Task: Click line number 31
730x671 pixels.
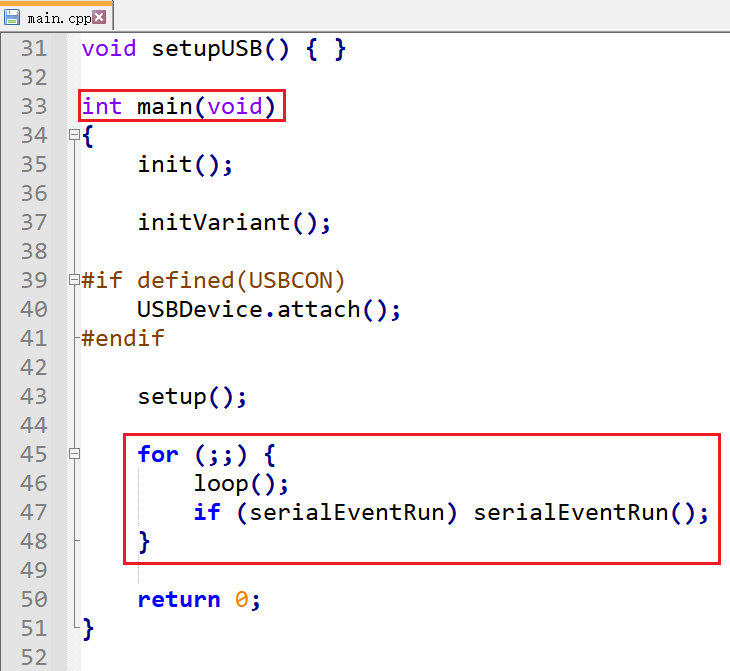Action: pyautogui.click(x=34, y=48)
